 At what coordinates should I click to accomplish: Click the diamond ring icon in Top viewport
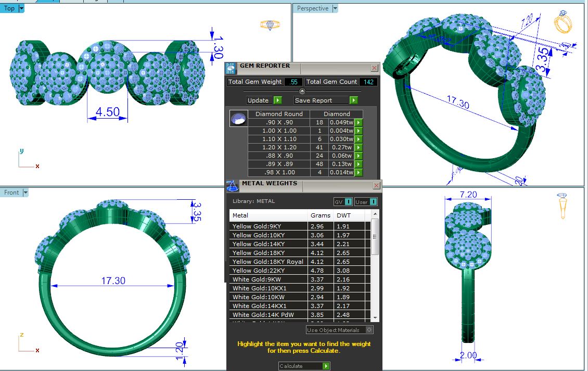(270, 25)
